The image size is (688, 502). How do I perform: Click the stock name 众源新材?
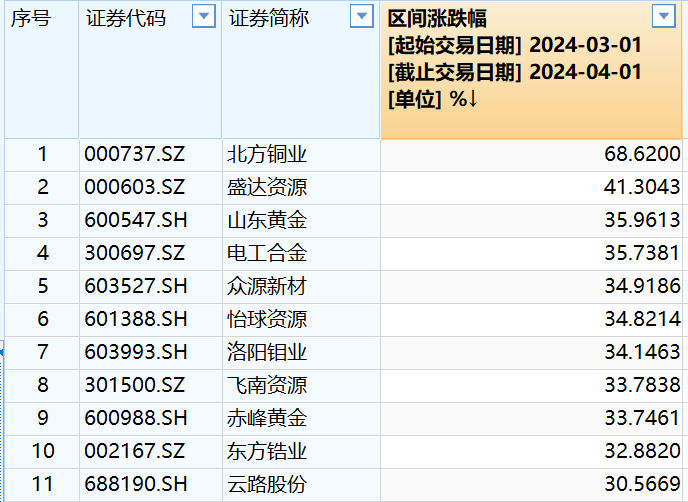[x=267, y=286]
